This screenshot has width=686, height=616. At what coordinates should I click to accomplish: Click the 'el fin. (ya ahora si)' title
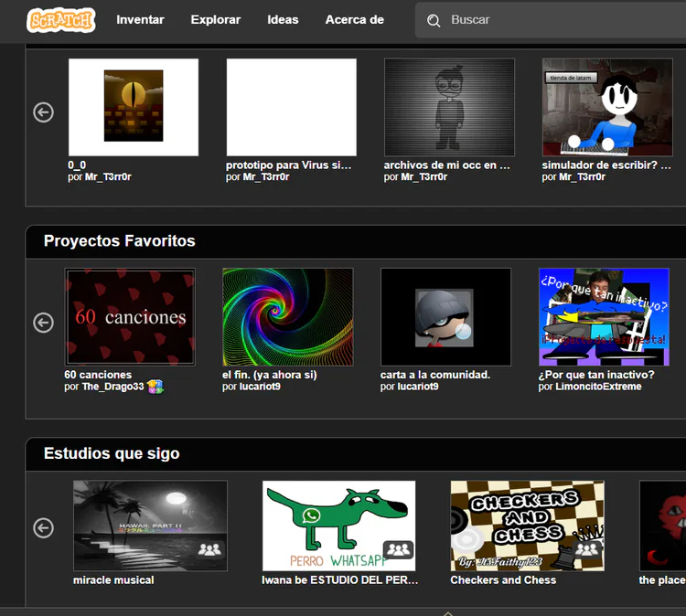tap(270, 375)
